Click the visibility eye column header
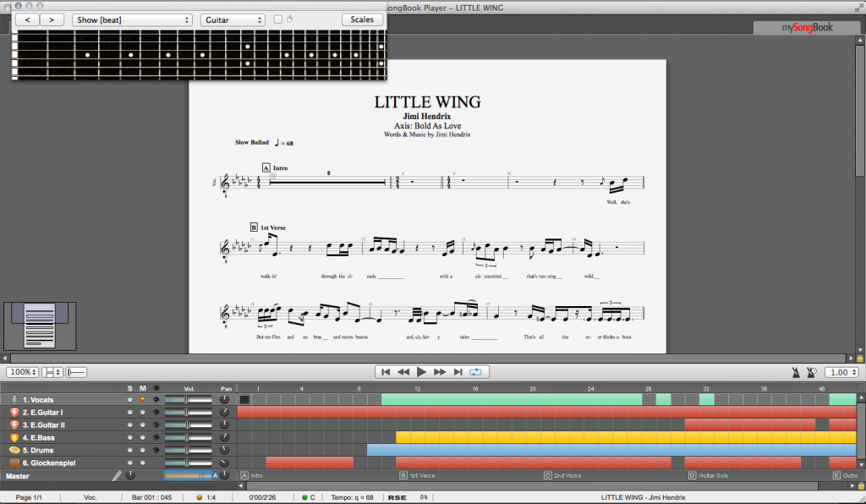 156,389
